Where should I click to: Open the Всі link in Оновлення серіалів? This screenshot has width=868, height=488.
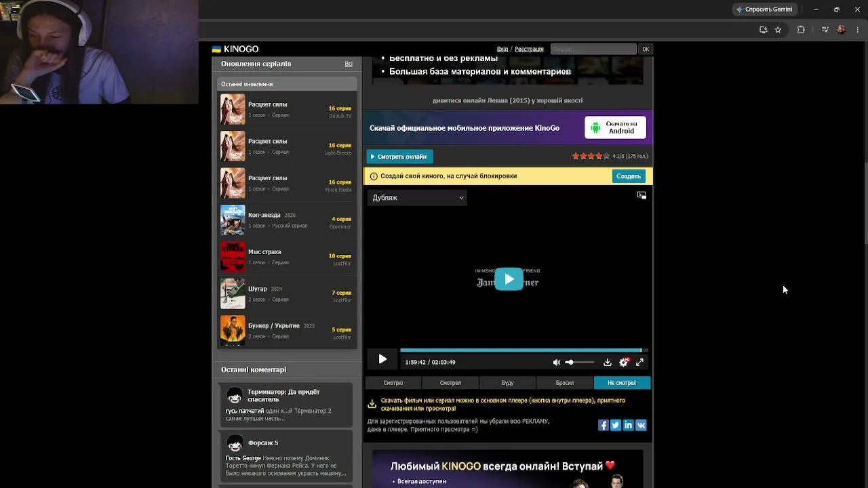(x=349, y=64)
